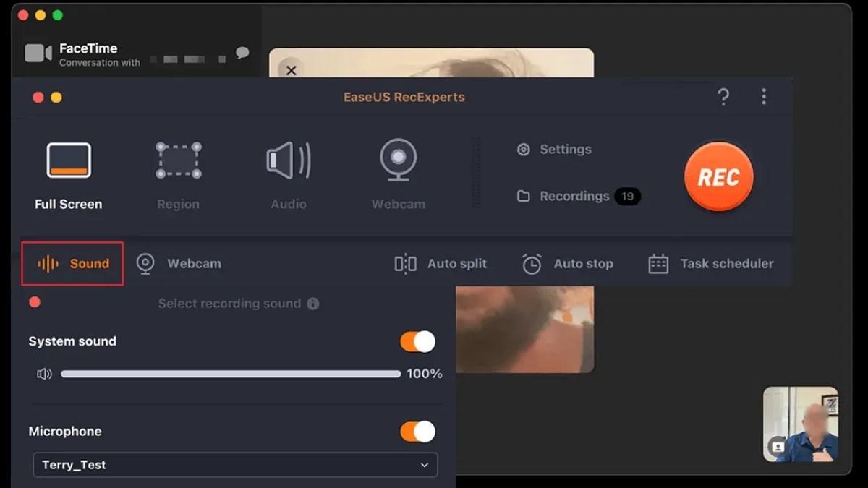Open the Task scheduler

711,264
